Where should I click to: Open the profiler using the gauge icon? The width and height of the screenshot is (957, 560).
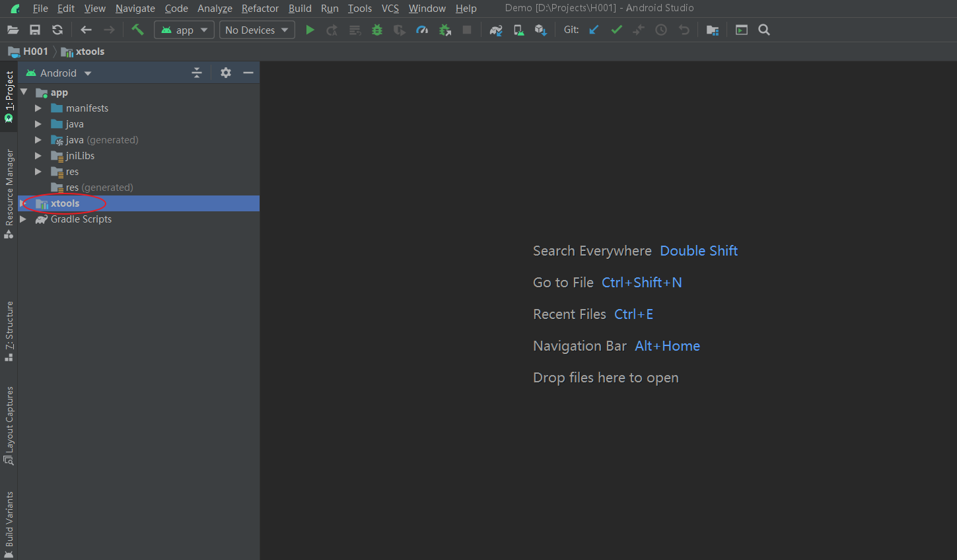tap(422, 30)
